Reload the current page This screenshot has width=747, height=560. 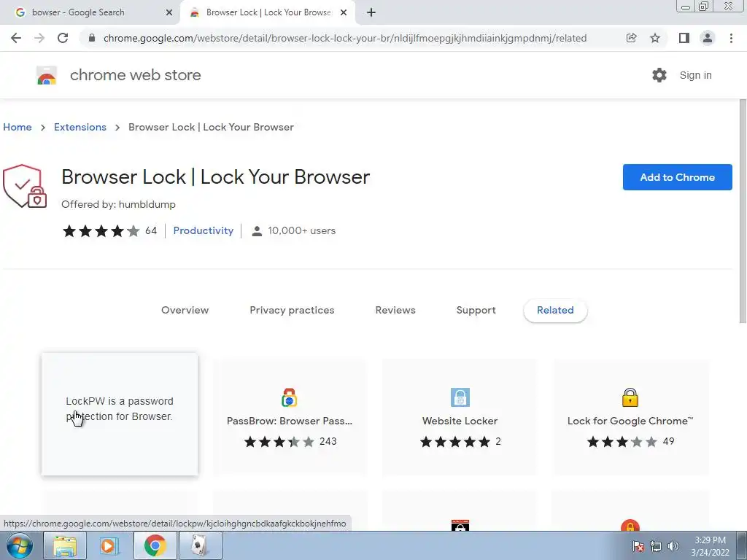click(63, 38)
